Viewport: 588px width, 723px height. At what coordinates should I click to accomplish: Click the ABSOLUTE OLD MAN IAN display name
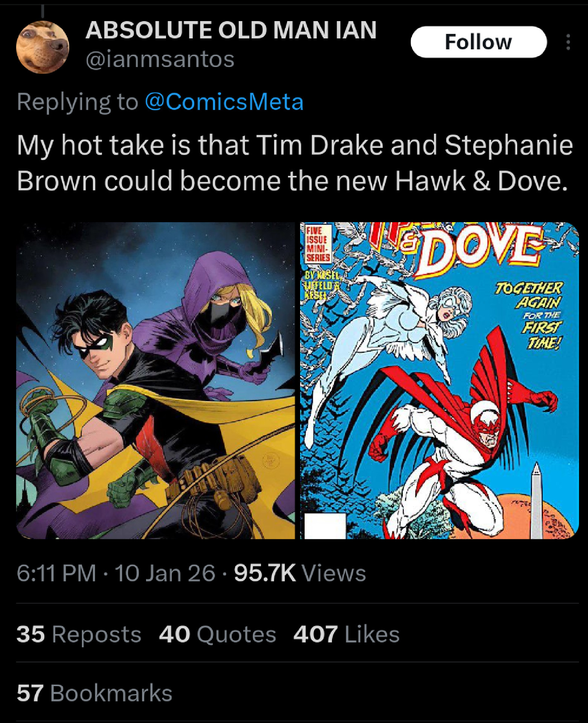click(x=231, y=30)
